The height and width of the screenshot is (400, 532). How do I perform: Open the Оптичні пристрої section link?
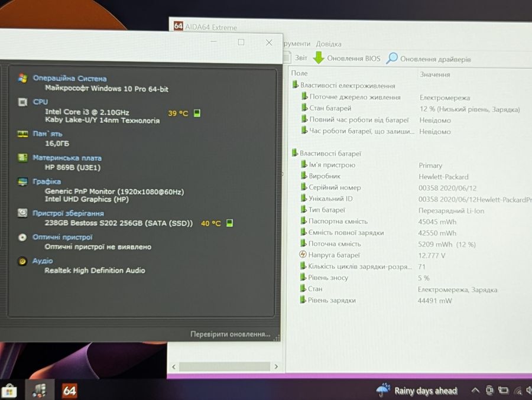(x=62, y=237)
